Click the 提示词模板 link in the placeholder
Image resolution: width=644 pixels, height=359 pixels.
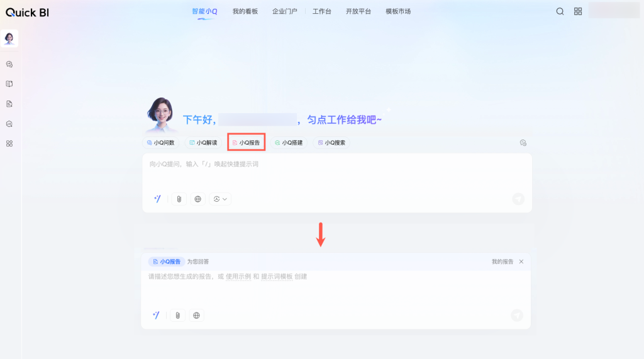[x=277, y=277]
